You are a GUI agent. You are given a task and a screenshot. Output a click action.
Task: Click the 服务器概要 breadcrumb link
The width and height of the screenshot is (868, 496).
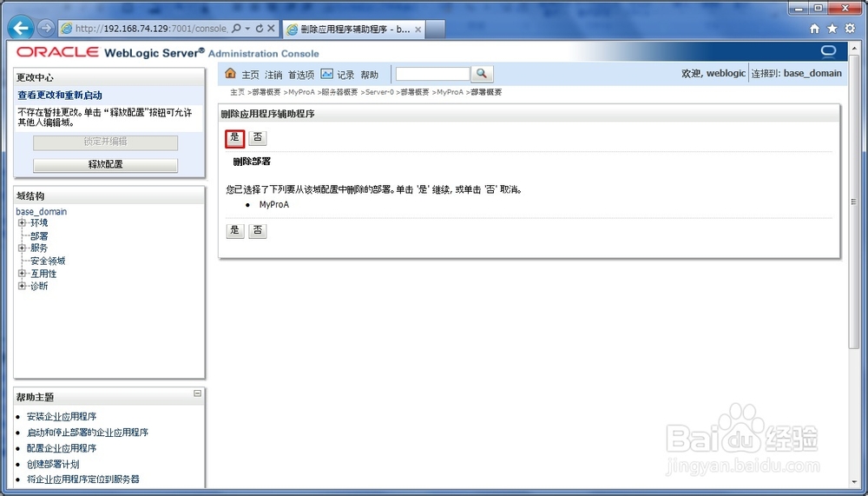[340, 92]
